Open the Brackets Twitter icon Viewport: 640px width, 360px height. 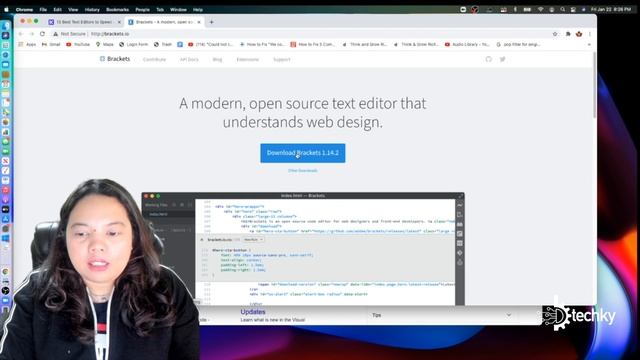click(502, 59)
